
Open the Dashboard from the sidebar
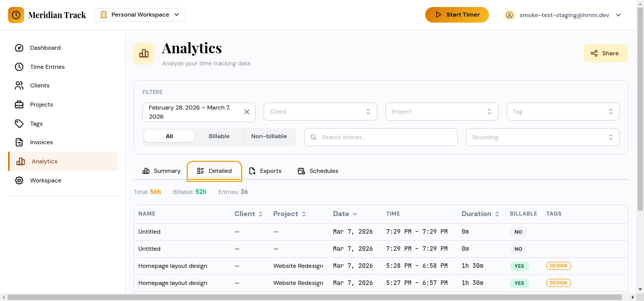[x=19, y=48]
